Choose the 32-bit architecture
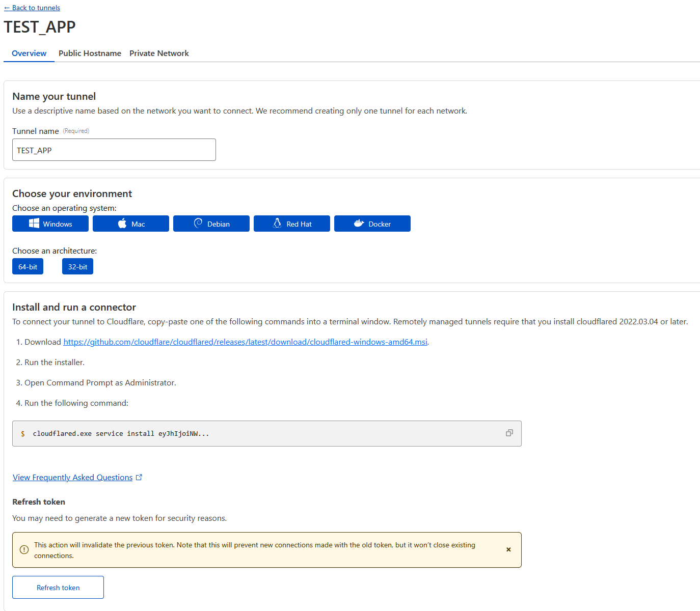The image size is (700, 611). click(x=77, y=266)
